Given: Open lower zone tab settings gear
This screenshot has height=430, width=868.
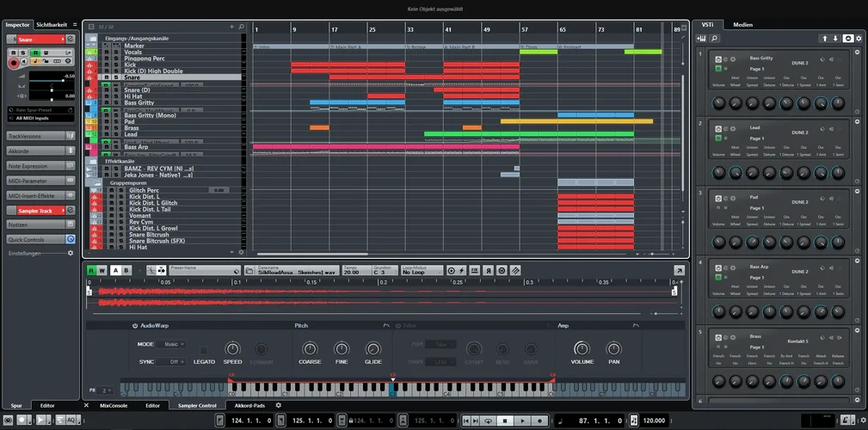Looking at the screenshot, I should (x=278, y=405).
